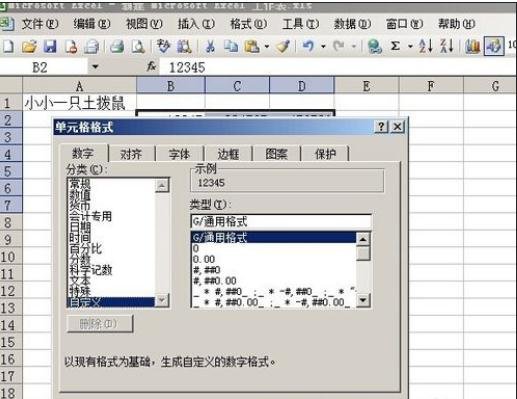Print with the printer icon

point(117,46)
